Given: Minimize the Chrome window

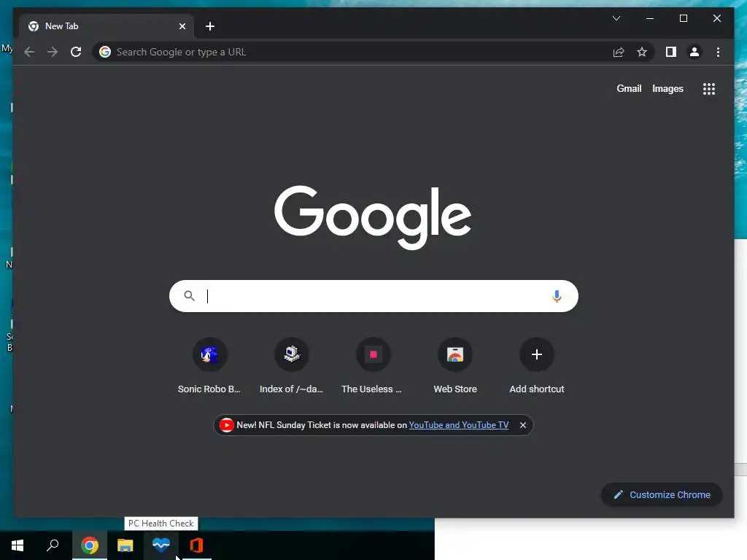Looking at the screenshot, I should (x=650, y=18).
